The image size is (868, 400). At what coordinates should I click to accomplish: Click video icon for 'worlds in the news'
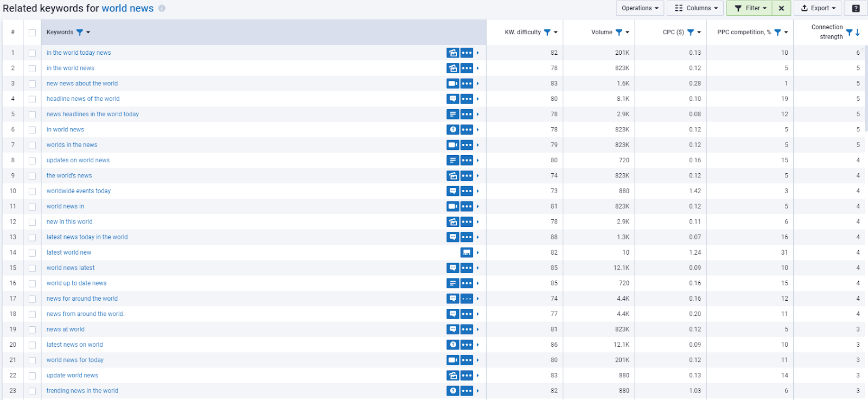(453, 145)
